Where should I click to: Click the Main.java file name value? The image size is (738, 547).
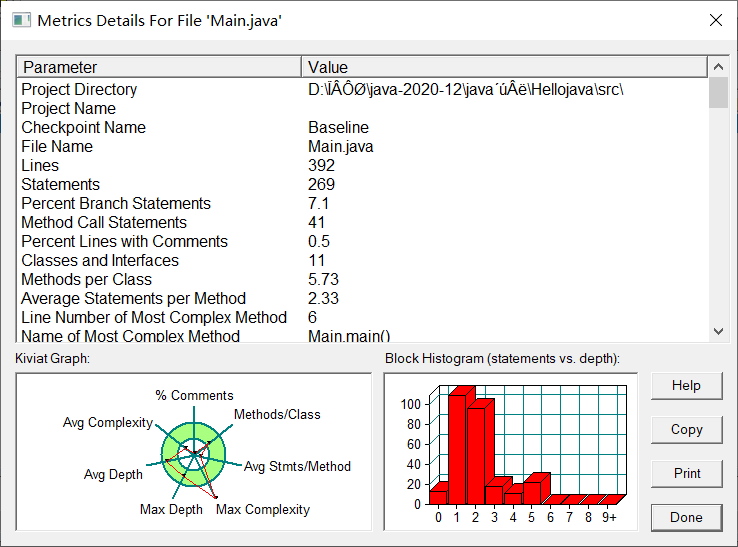point(341,146)
